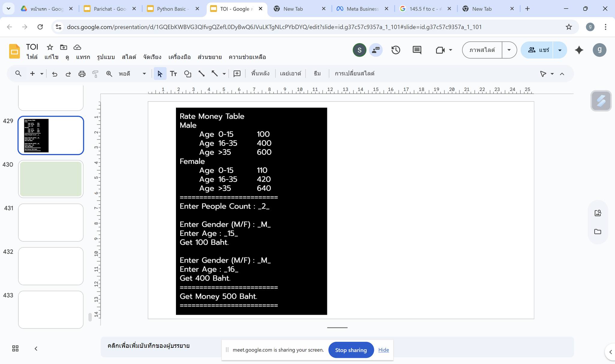This screenshot has height=364, width=615.
Task: Click the พื้นหลัง background button
Action: 260,74
